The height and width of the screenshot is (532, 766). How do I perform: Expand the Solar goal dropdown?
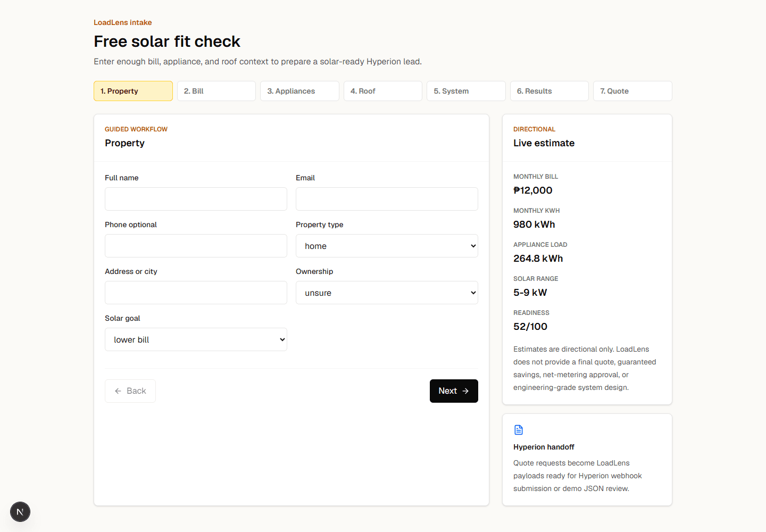tap(196, 339)
